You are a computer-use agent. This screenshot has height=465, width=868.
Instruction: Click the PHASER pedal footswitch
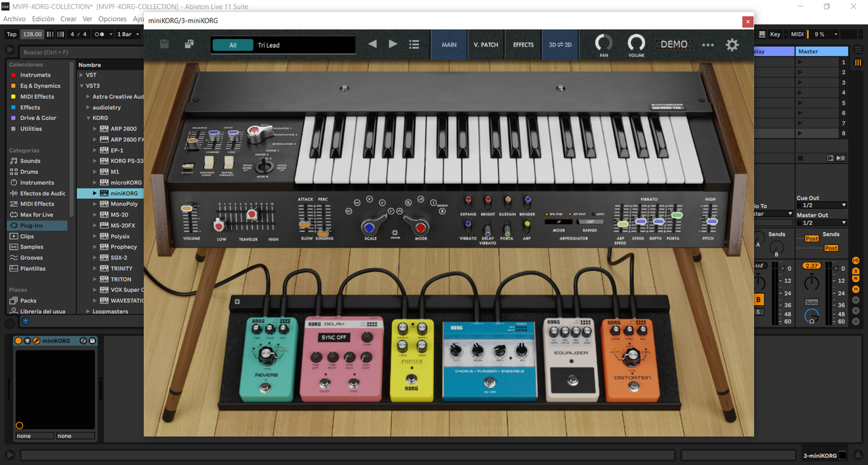412,379
